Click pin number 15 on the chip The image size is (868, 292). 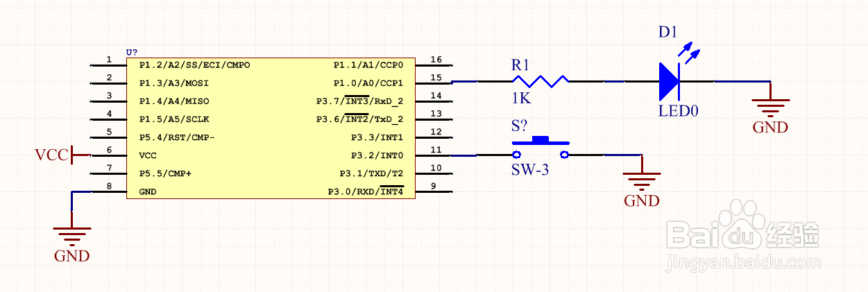[436, 78]
